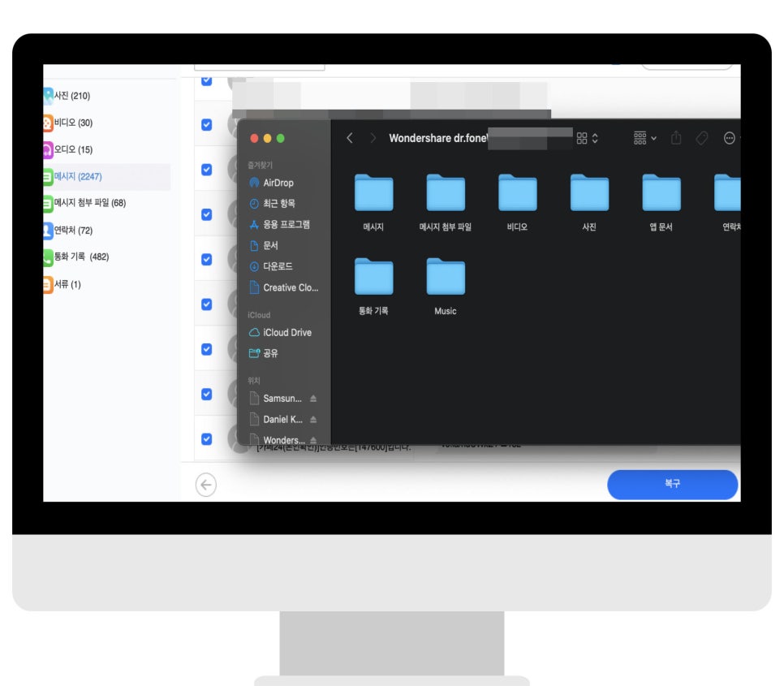Uncheck the eighth message row checkbox
This screenshot has height=686, width=784.
pos(206,394)
